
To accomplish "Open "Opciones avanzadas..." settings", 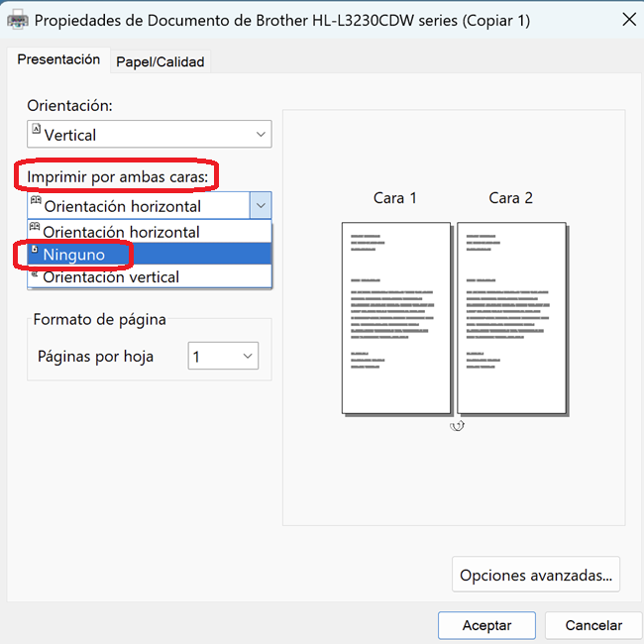I will tap(538, 574).
